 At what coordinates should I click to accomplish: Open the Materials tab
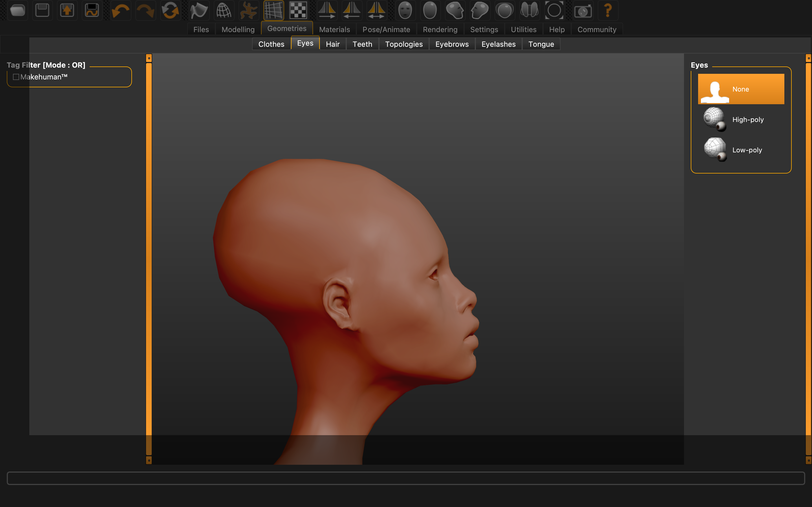tap(334, 30)
